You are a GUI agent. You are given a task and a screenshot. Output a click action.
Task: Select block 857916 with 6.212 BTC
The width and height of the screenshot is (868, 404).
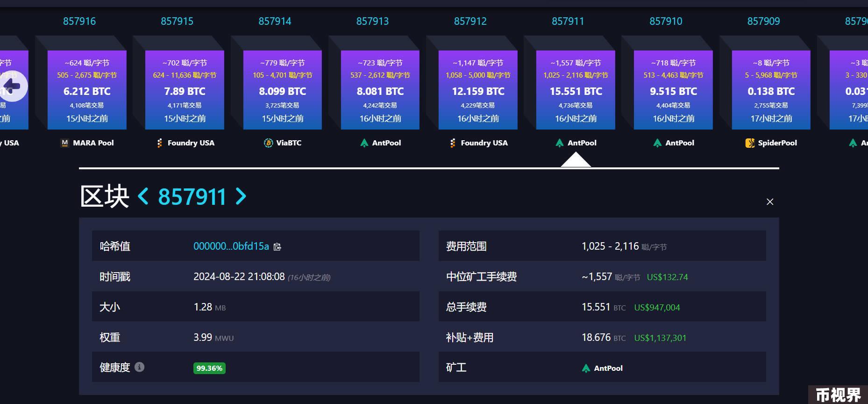(x=87, y=90)
